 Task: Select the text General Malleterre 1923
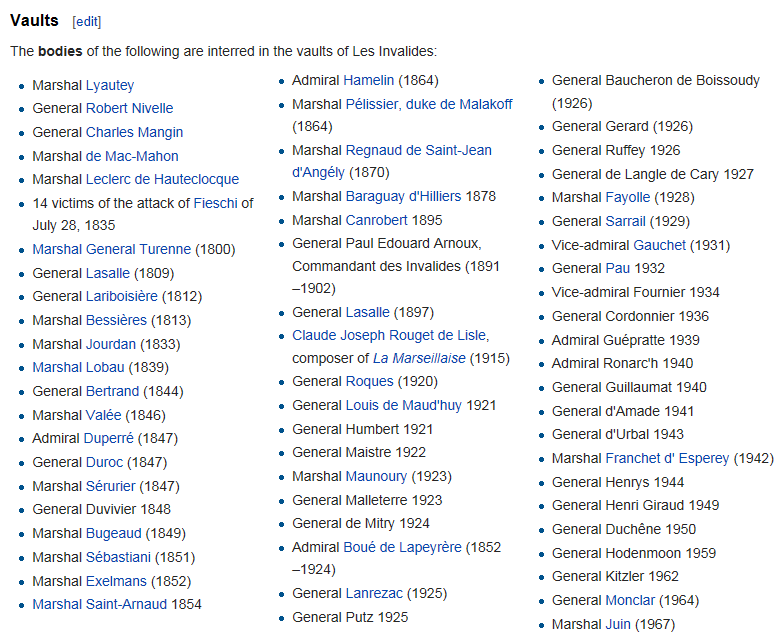click(367, 500)
